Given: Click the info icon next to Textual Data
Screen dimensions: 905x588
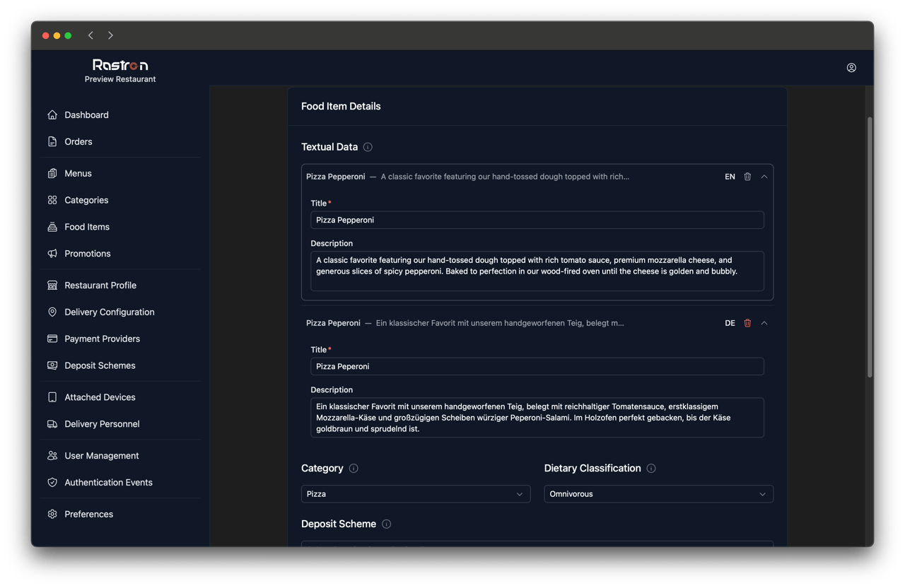Looking at the screenshot, I should [x=368, y=147].
